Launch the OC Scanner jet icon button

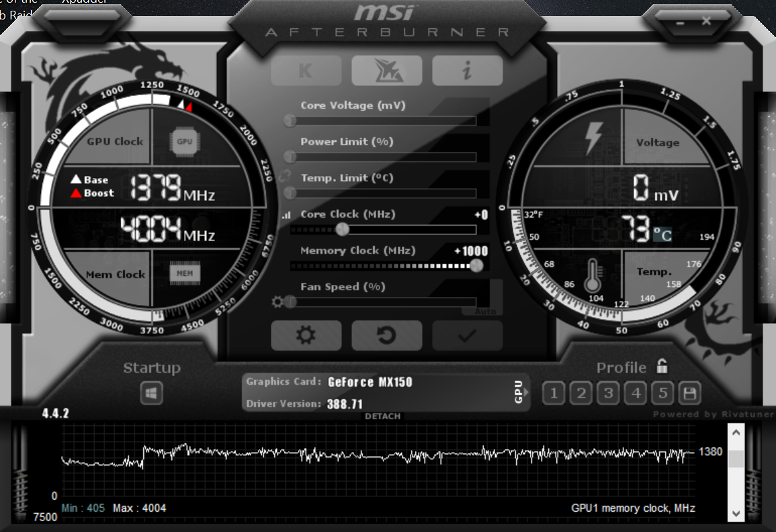(x=386, y=71)
